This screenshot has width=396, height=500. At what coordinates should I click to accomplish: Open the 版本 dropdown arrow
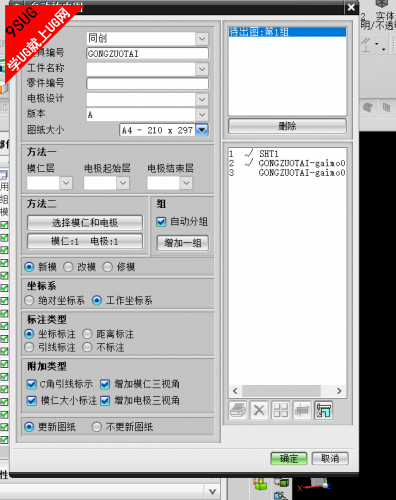click(202, 114)
